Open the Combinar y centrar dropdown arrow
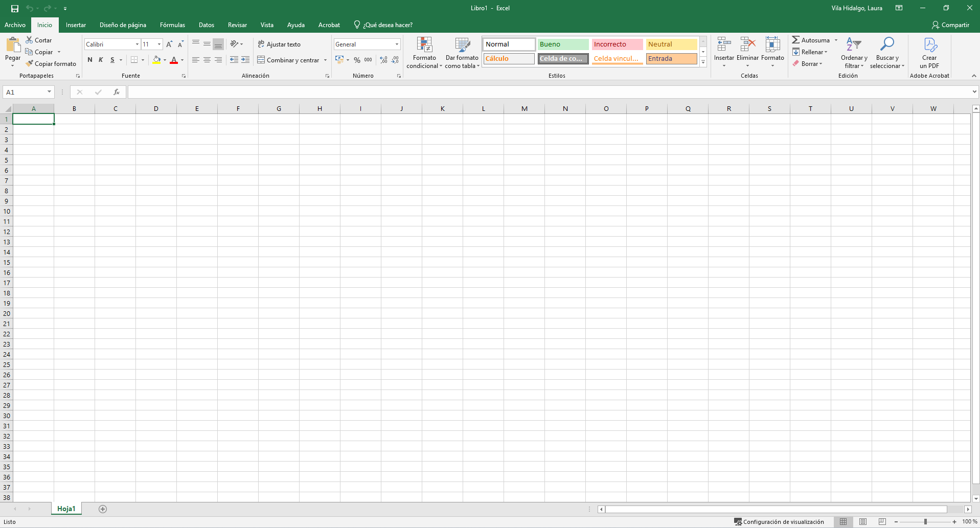The width and height of the screenshot is (980, 528). (x=325, y=60)
